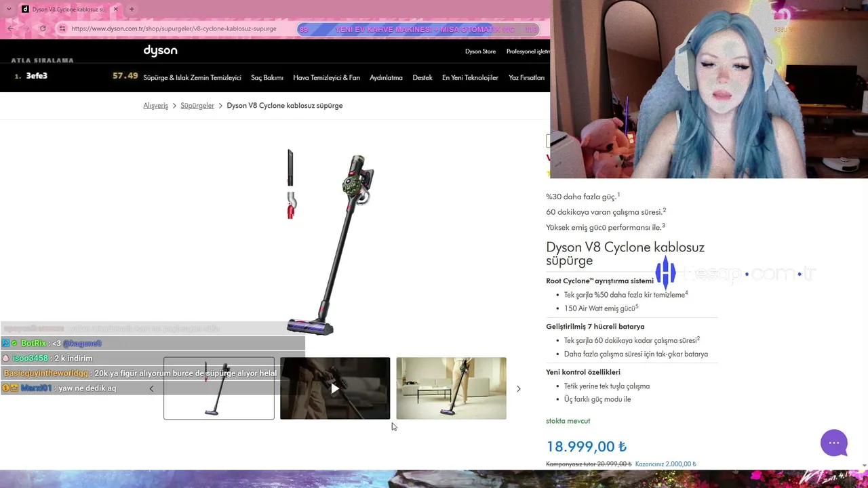Viewport: 868px width, 488px height.
Task: Open the Profesyonel işletmeler link
Action: pos(528,52)
